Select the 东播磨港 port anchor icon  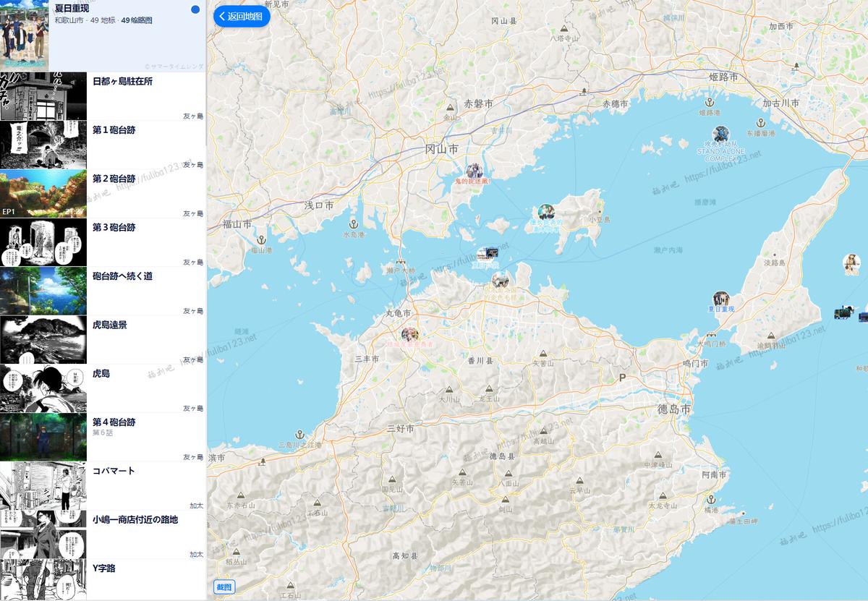click(760, 122)
